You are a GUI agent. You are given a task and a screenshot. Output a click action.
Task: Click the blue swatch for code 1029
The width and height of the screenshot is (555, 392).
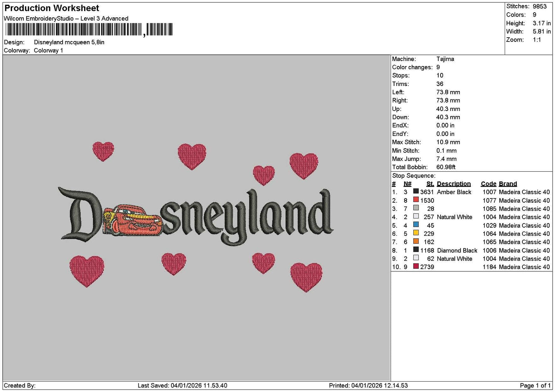(x=416, y=225)
